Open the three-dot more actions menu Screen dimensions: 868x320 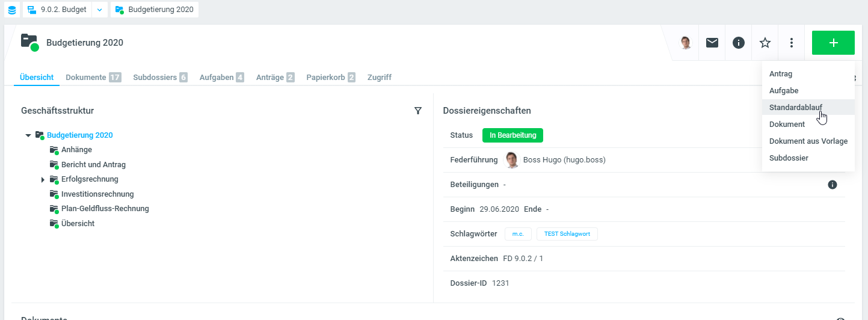coord(792,43)
